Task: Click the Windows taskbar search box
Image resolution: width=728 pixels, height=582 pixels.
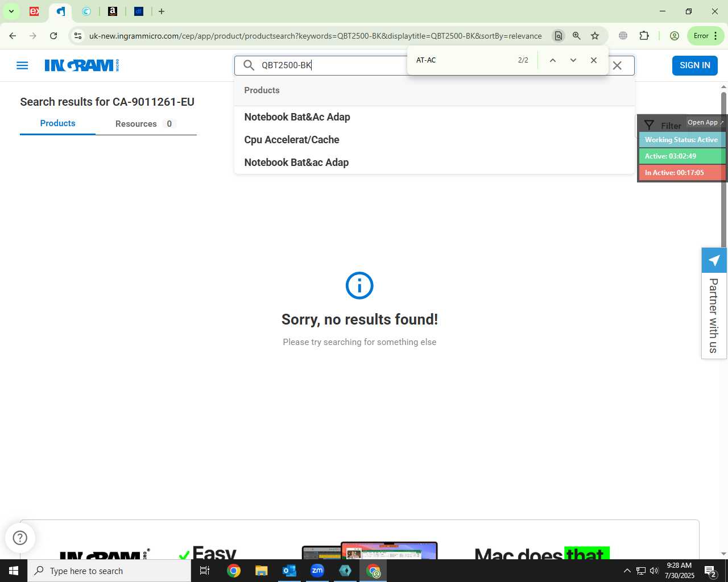Action: (109, 571)
